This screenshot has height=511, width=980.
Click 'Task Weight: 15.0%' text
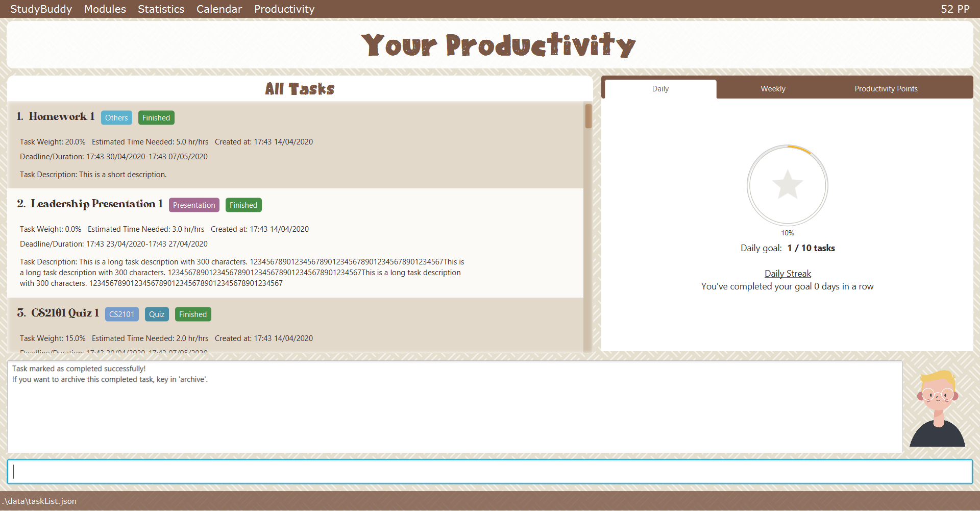click(53, 338)
